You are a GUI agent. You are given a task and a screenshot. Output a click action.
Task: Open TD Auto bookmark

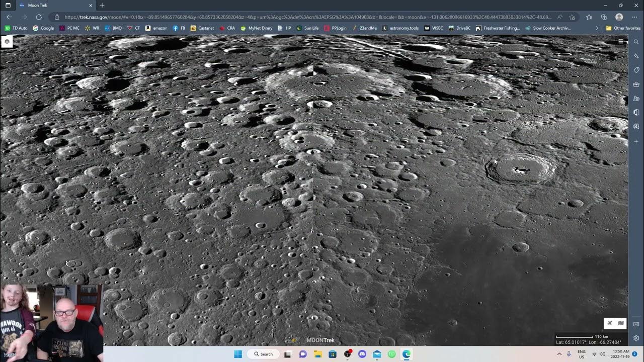tap(16, 28)
